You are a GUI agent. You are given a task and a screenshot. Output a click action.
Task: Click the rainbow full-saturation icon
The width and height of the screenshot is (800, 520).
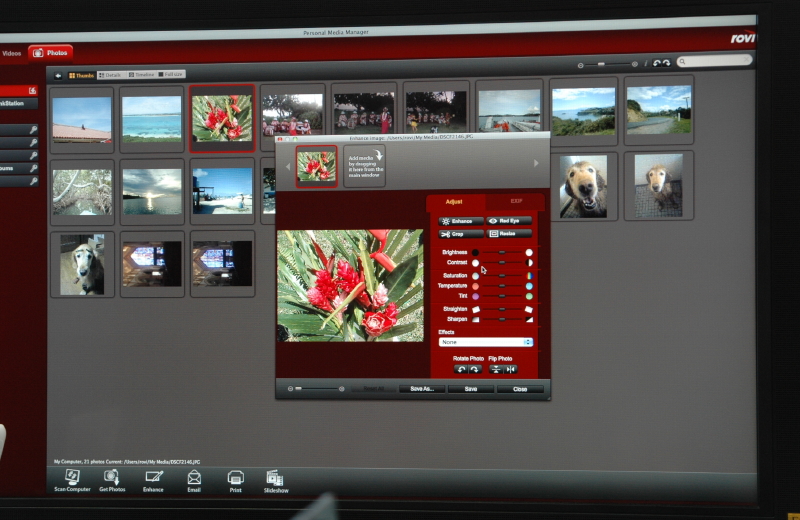[529, 276]
